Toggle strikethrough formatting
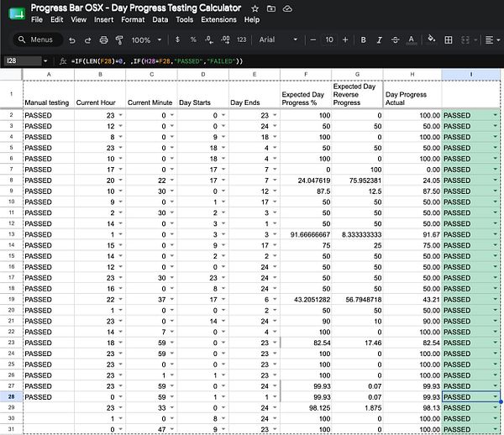The width and height of the screenshot is (504, 435). (x=395, y=39)
